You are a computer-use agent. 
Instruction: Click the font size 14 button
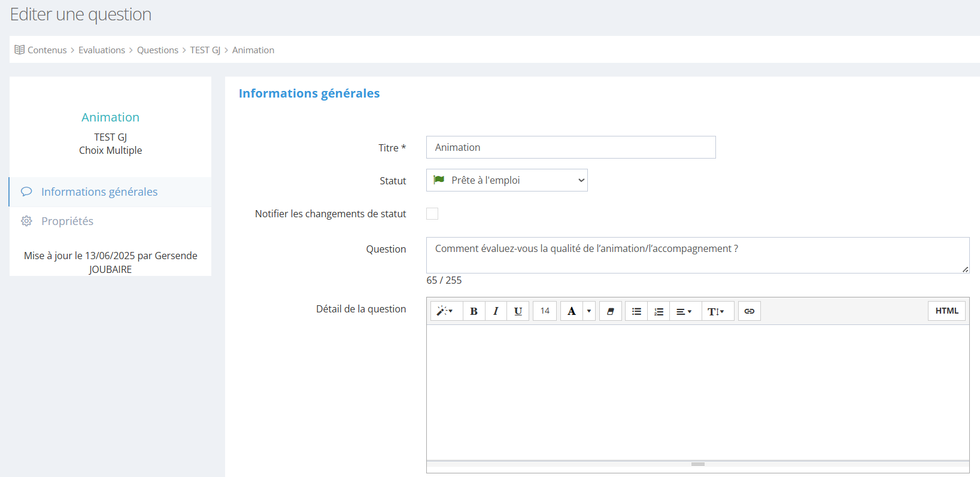tap(545, 311)
